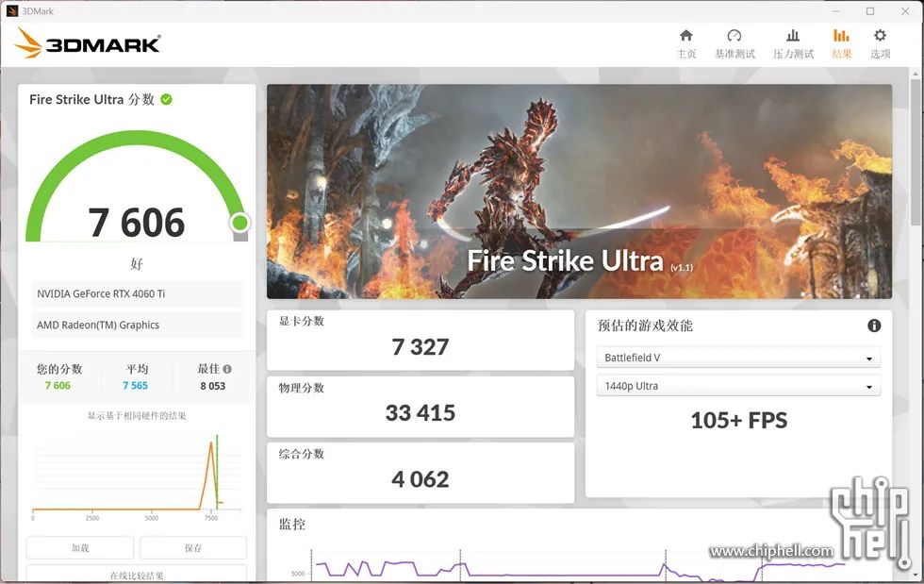Click the 加载 load button
The width and height of the screenshot is (924, 584).
click(x=80, y=547)
